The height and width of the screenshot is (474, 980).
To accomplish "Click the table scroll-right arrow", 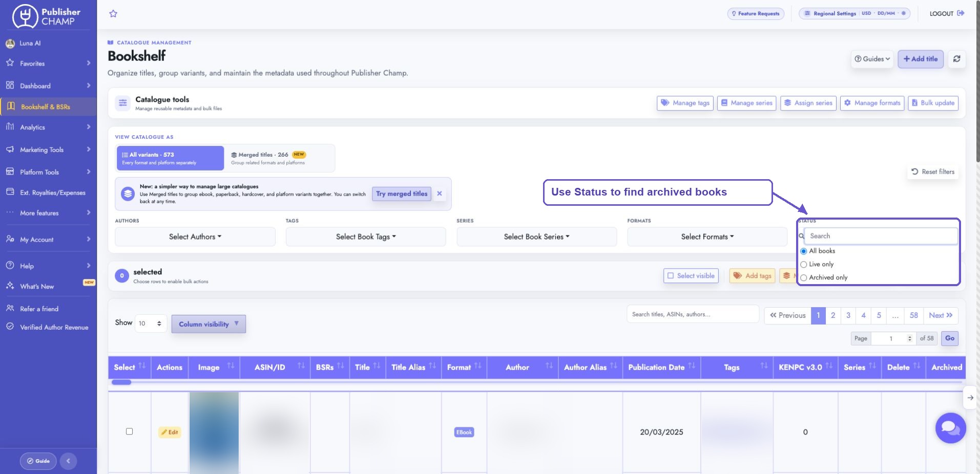I will point(970,398).
